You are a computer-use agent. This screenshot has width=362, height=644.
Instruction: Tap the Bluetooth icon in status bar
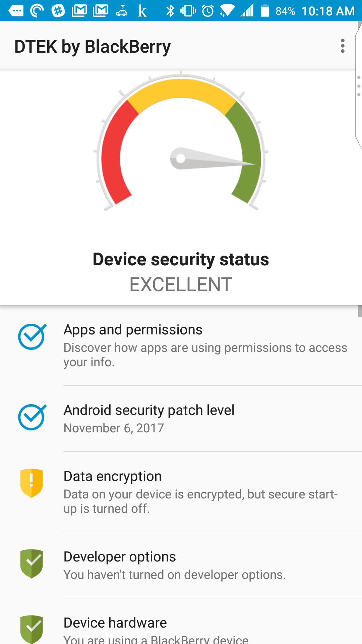click(170, 11)
